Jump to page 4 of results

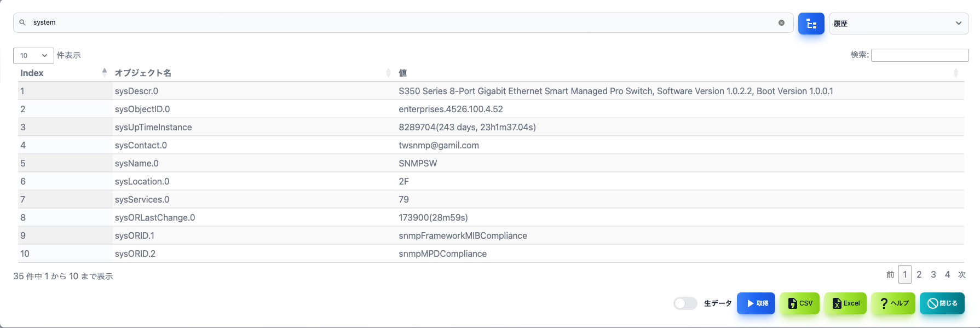(948, 274)
